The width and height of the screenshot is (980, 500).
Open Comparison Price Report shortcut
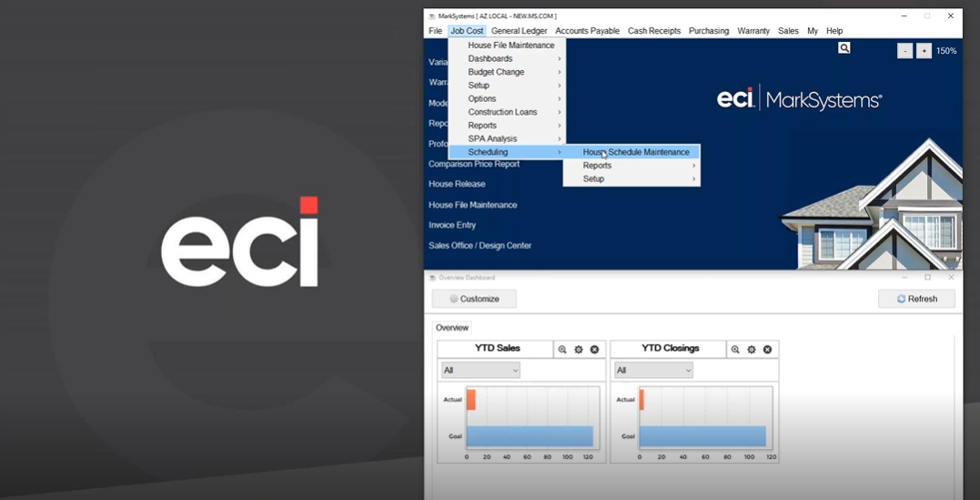coord(474,164)
